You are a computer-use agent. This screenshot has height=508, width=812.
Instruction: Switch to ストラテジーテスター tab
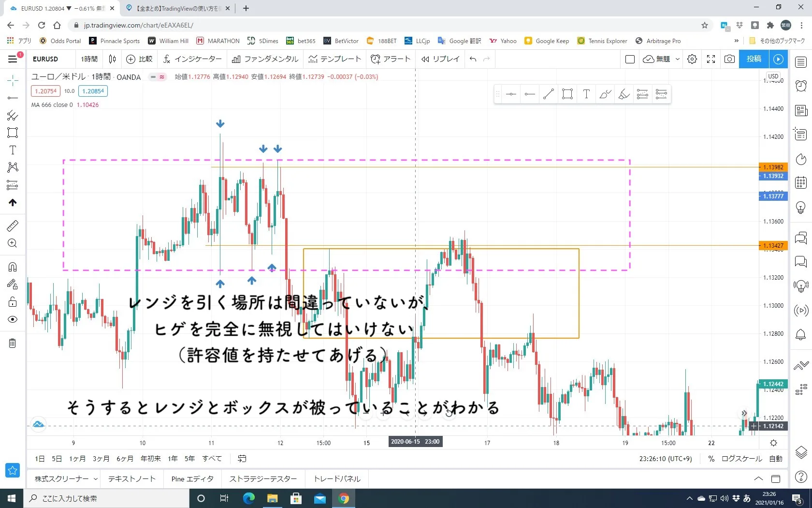(263, 479)
